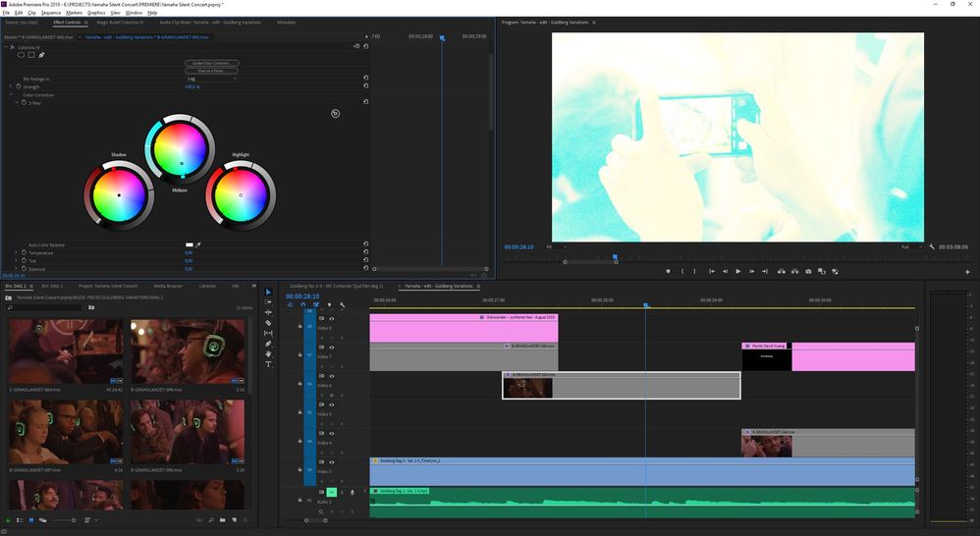Enable voice-over record on Audio 1
Screen dimensions: 980x536
point(353,492)
